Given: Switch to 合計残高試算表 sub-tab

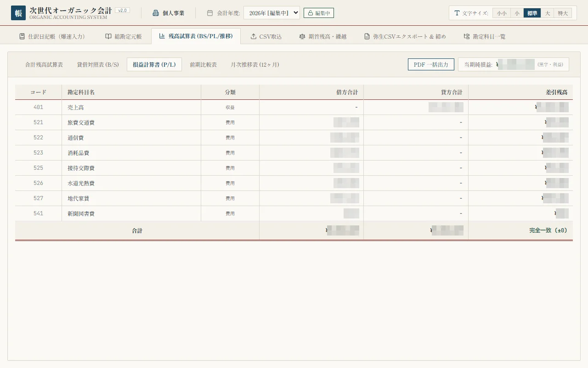Looking at the screenshot, I should 44,64.
